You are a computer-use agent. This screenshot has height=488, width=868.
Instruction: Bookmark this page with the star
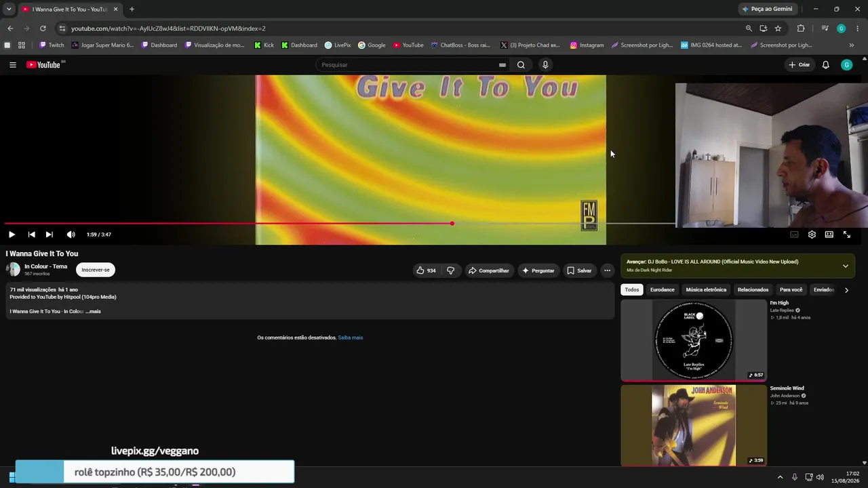(x=778, y=28)
